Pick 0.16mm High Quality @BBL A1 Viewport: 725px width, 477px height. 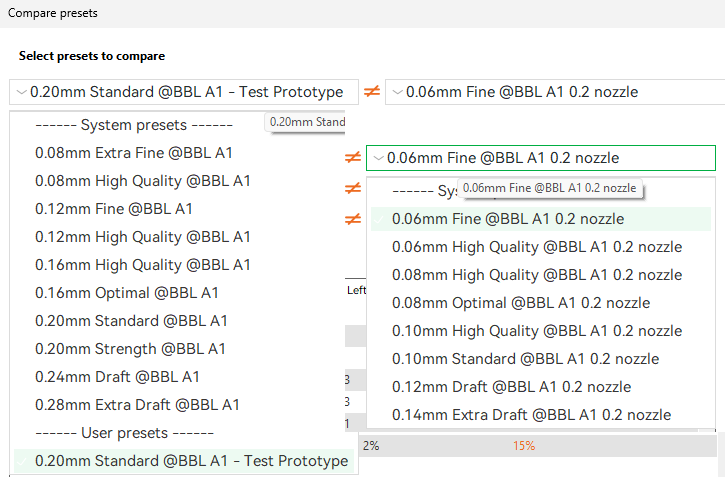coord(142,265)
